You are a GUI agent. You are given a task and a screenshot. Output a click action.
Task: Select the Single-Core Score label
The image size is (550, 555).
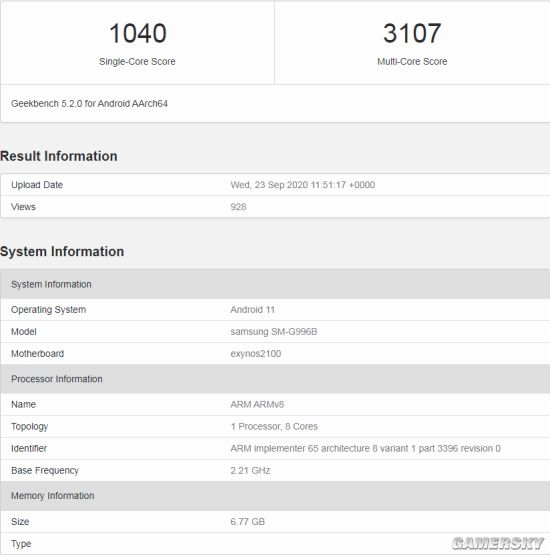pyautogui.click(x=137, y=62)
